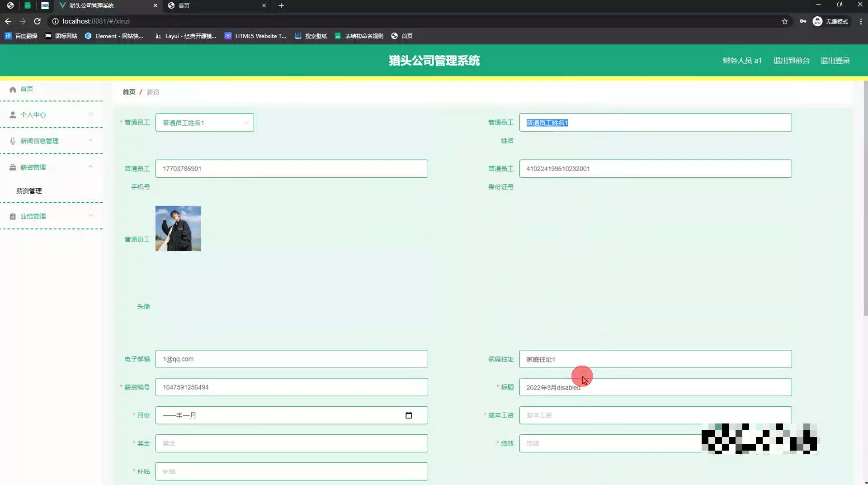Close the 猎头公司管理系统 tab
This screenshot has width=868, height=485.
coord(156,5)
